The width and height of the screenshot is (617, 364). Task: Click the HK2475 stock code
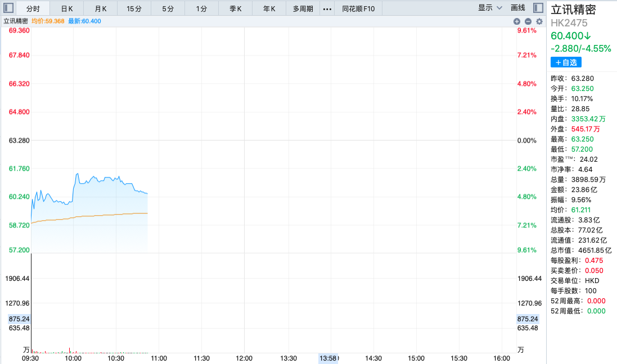[x=569, y=23]
